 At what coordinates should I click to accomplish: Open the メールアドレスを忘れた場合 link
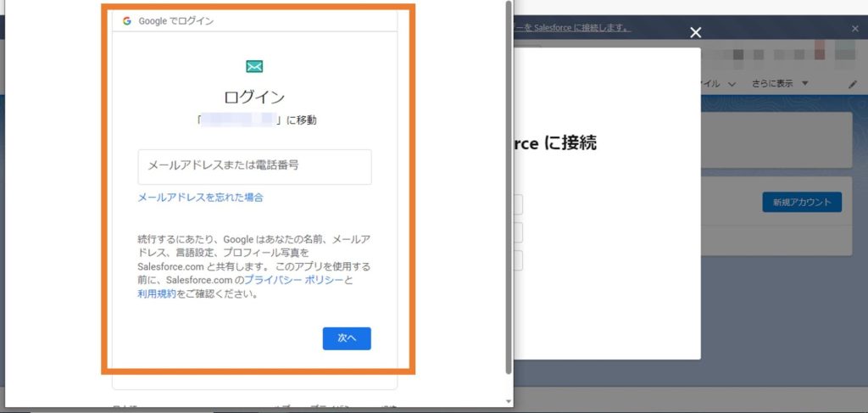(x=200, y=197)
